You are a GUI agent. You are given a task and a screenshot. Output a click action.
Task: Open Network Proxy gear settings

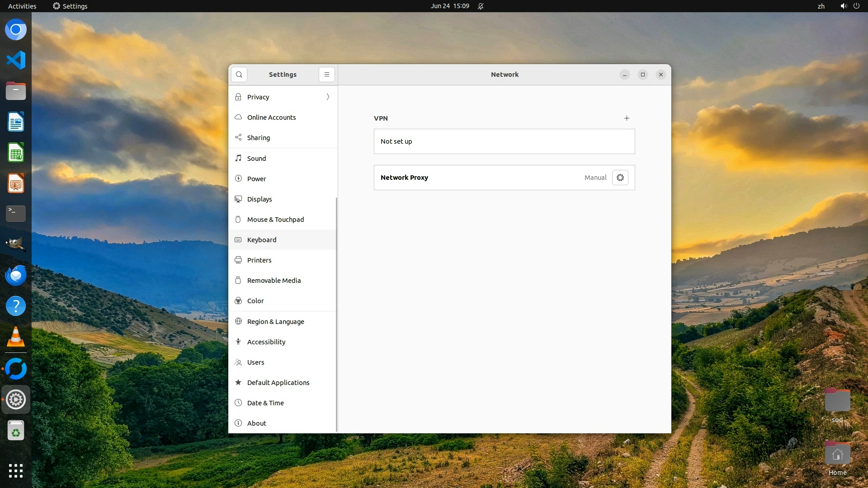pyautogui.click(x=620, y=178)
